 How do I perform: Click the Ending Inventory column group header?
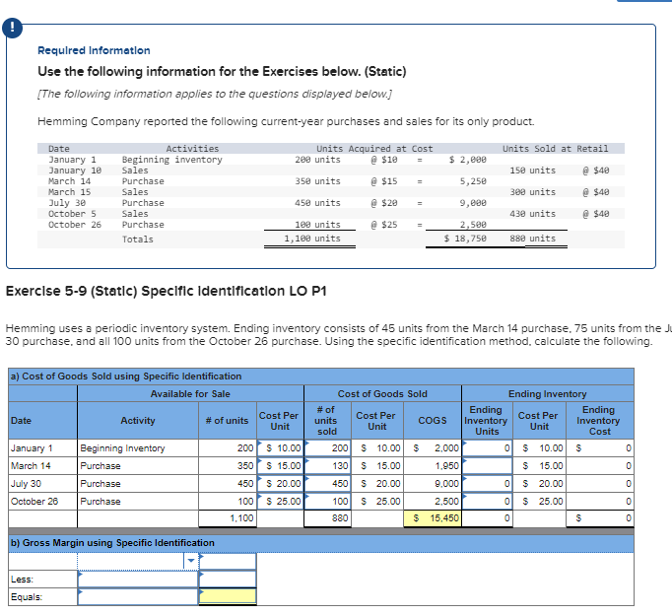(x=547, y=393)
